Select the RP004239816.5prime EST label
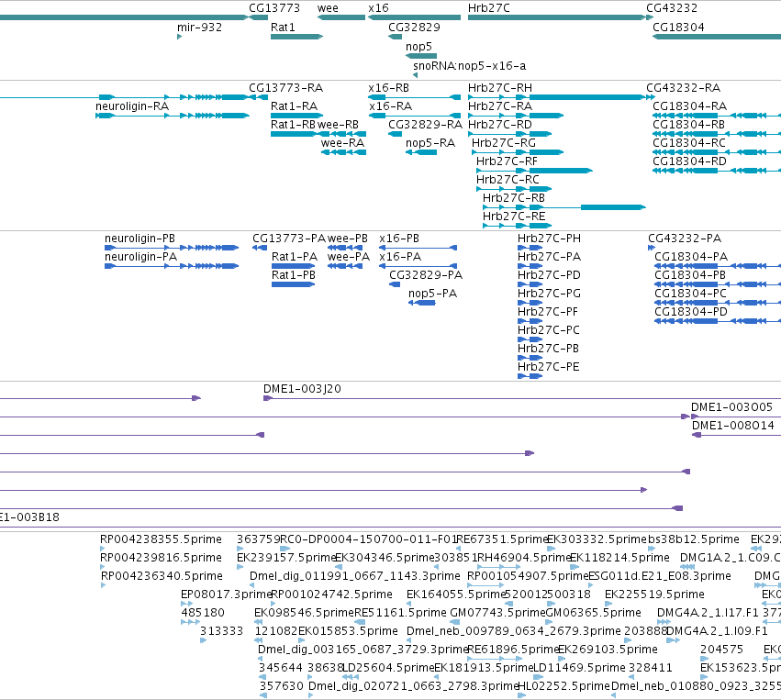This screenshot has width=781, height=700. [x=161, y=558]
